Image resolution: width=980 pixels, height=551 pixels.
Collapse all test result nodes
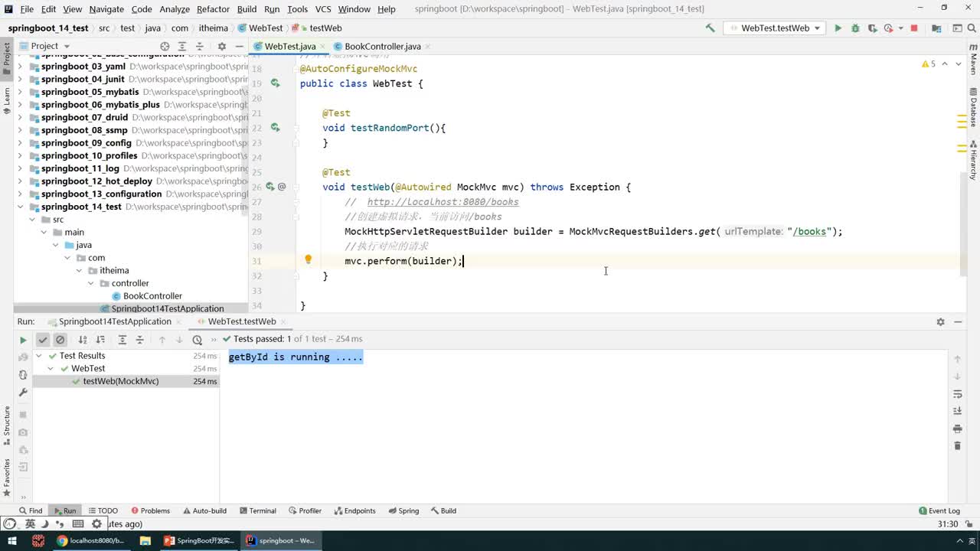[139, 340]
